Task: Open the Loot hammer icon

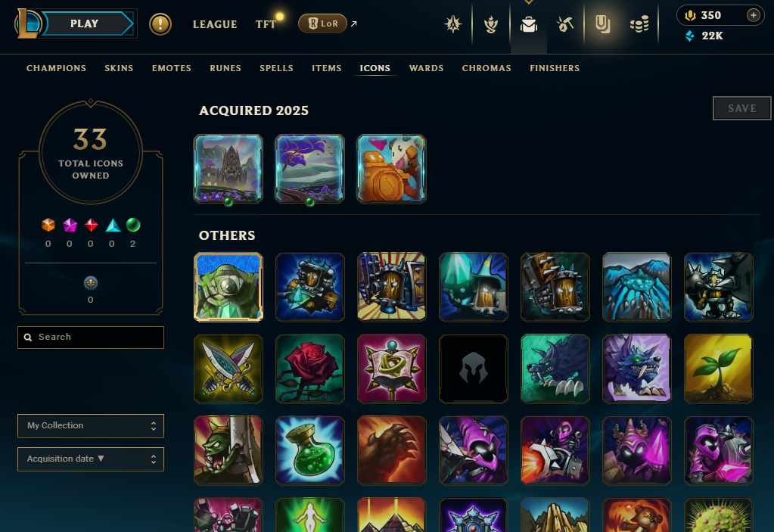Action: tap(565, 23)
